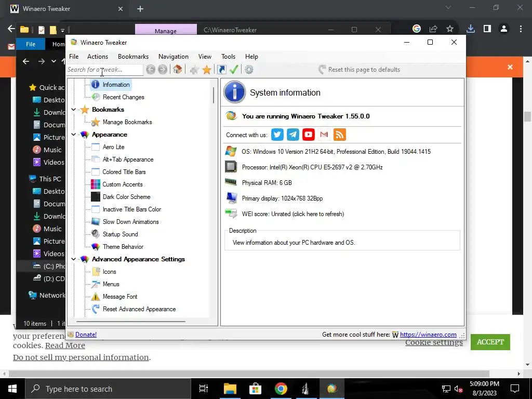Viewport: 532px width, 399px height.
Task: Click the tree panel horizontal scrollbar
Action: [131, 321]
